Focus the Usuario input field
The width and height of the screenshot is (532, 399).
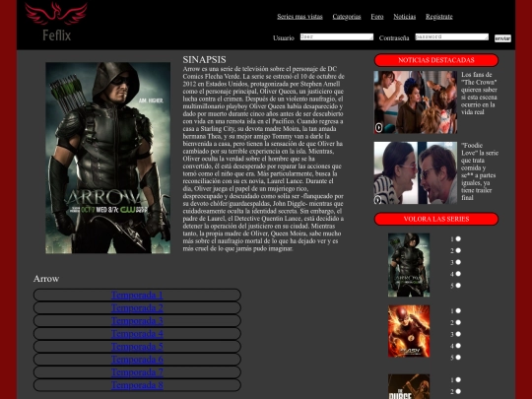pos(337,37)
